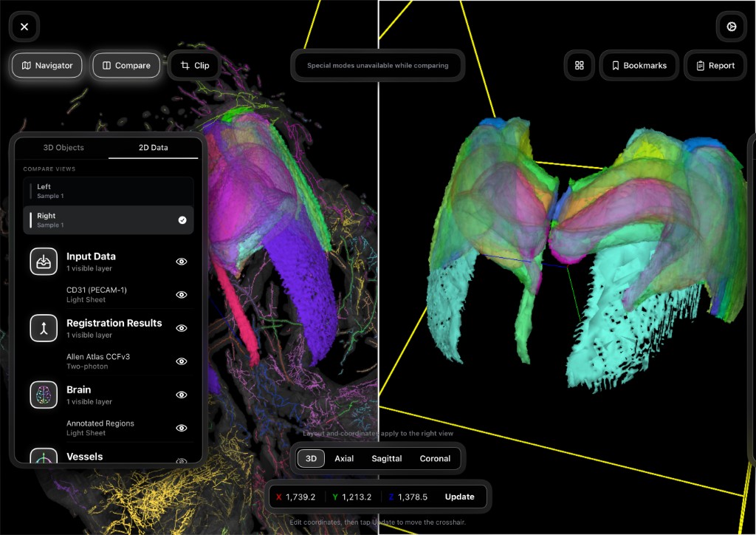The height and width of the screenshot is (535, 756).
Task: Select the Registration Results heading
Action: click(114, 323)
